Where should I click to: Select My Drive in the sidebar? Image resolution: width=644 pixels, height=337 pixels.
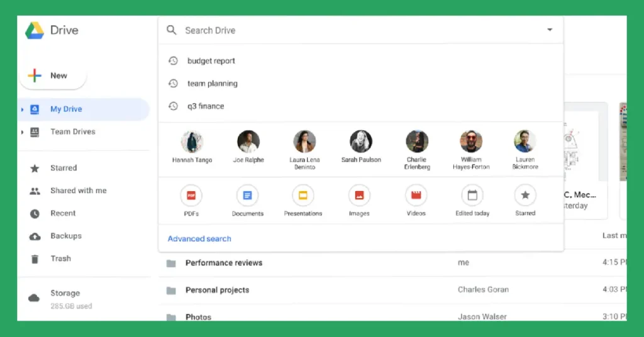pos(84,109)
